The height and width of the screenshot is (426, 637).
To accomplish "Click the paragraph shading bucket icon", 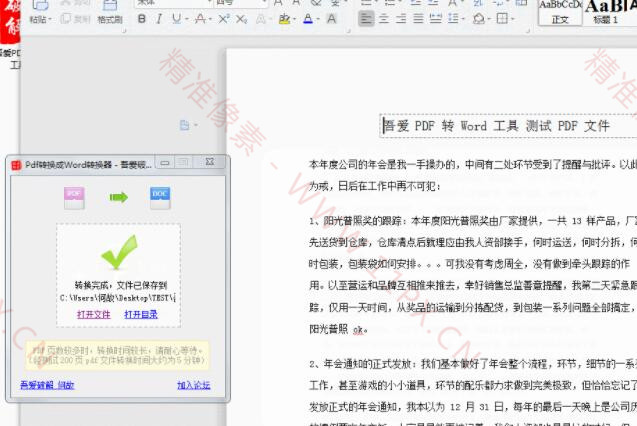I will coord(479,19).
